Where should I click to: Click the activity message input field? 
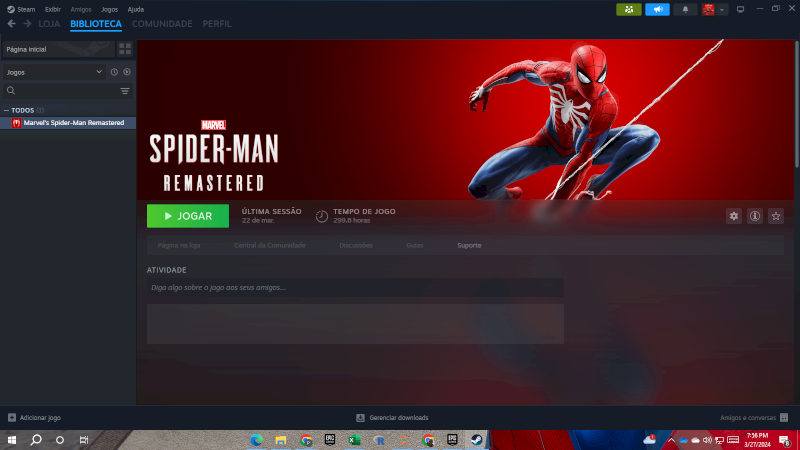pyautogui.click(x=355, y=287)
